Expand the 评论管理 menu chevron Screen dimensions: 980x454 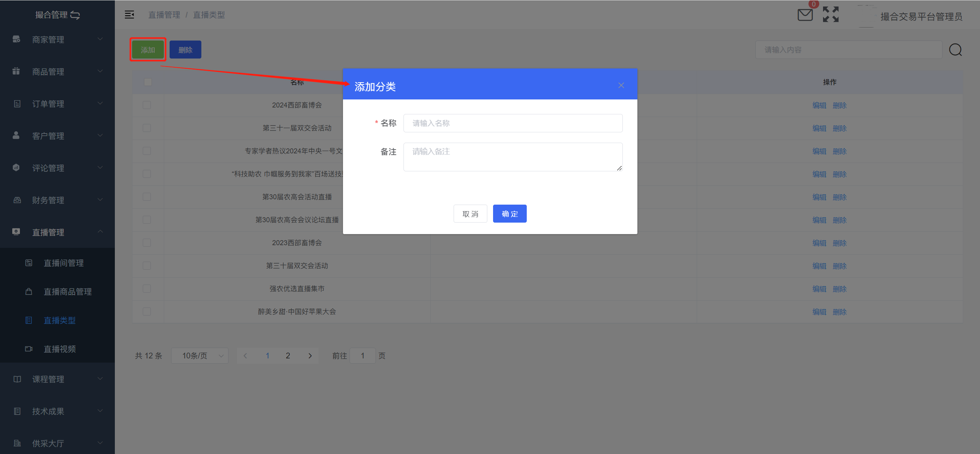[100, 168]
